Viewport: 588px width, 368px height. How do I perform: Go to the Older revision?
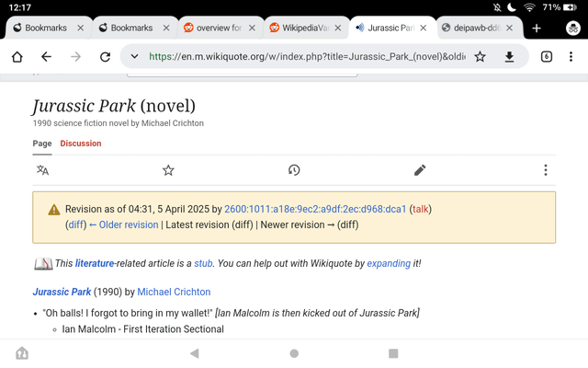coord(124,224)
